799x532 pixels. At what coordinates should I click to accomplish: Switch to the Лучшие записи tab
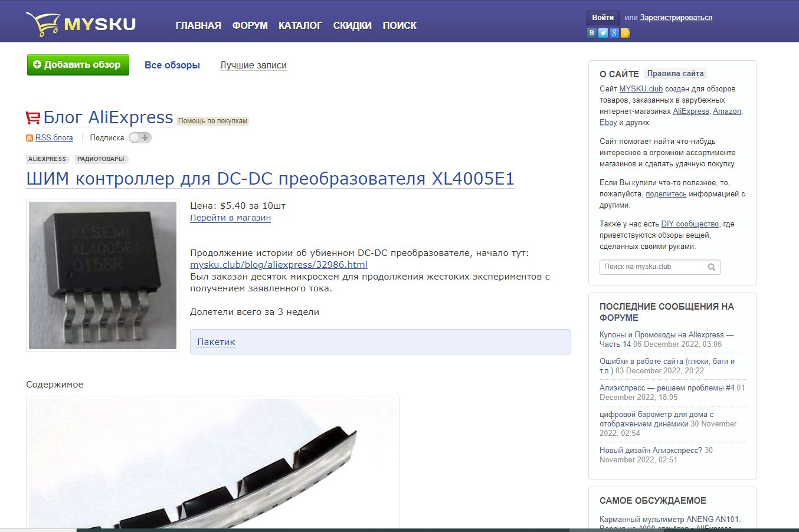click(253, 65)
